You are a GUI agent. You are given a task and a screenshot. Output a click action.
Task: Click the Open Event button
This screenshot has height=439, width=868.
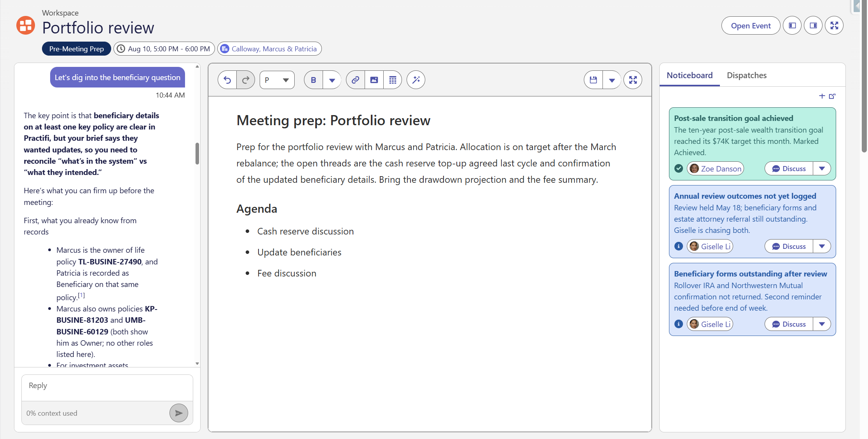click(751, 26)
